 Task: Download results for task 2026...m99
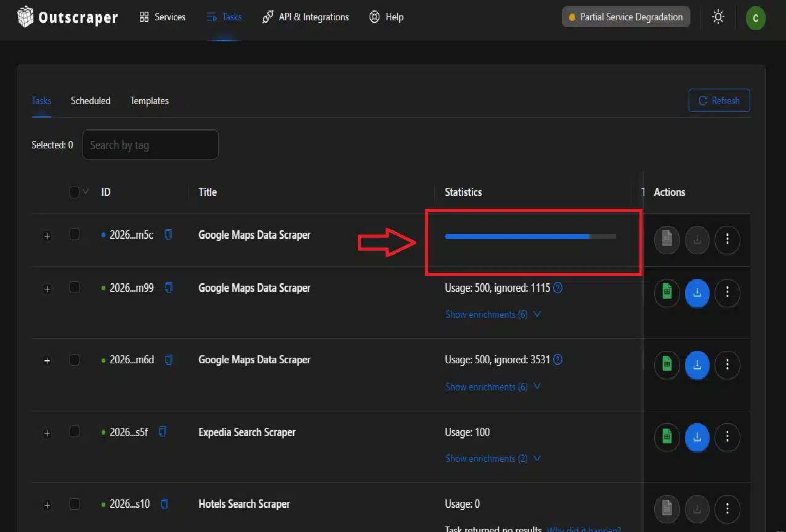pos(697,293)
